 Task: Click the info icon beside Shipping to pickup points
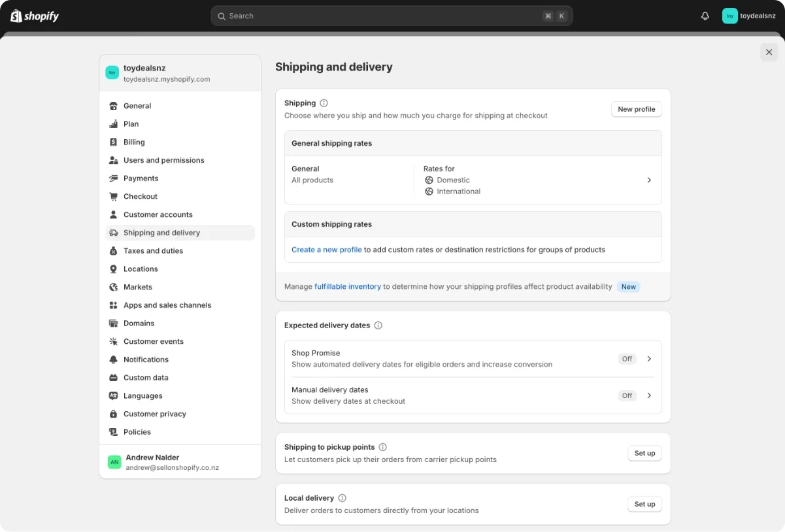[382, 447]
